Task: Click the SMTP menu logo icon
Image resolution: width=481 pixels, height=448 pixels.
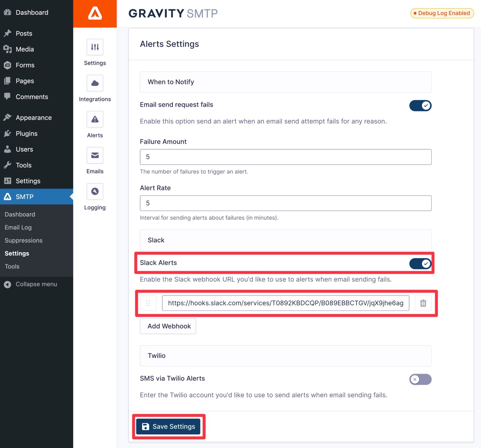Action: point(7,197)
